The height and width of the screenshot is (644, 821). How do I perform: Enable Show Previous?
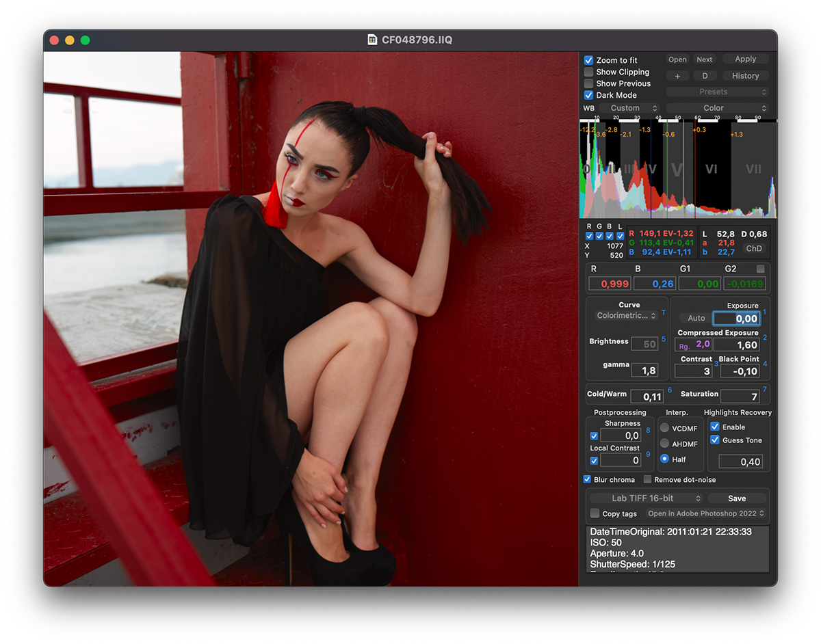coord(588,83)
